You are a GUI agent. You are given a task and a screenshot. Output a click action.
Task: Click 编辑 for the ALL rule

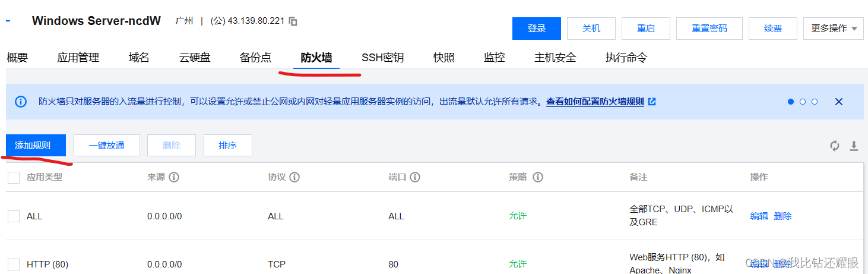[759, 216]
